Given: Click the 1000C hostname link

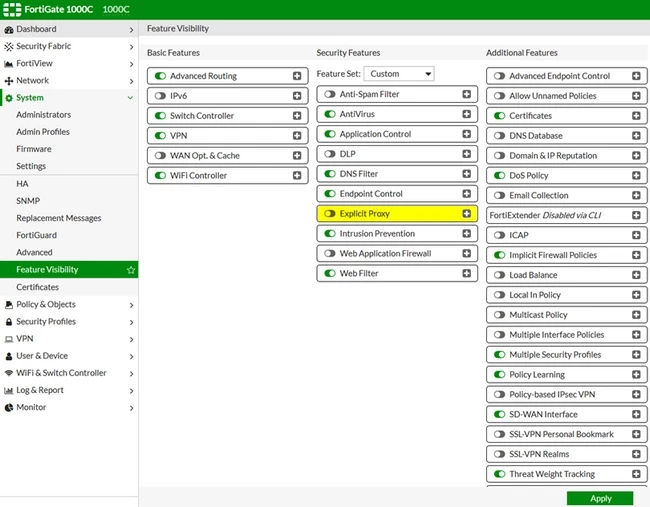Looking at the screenshot, I should pos(116,9).
